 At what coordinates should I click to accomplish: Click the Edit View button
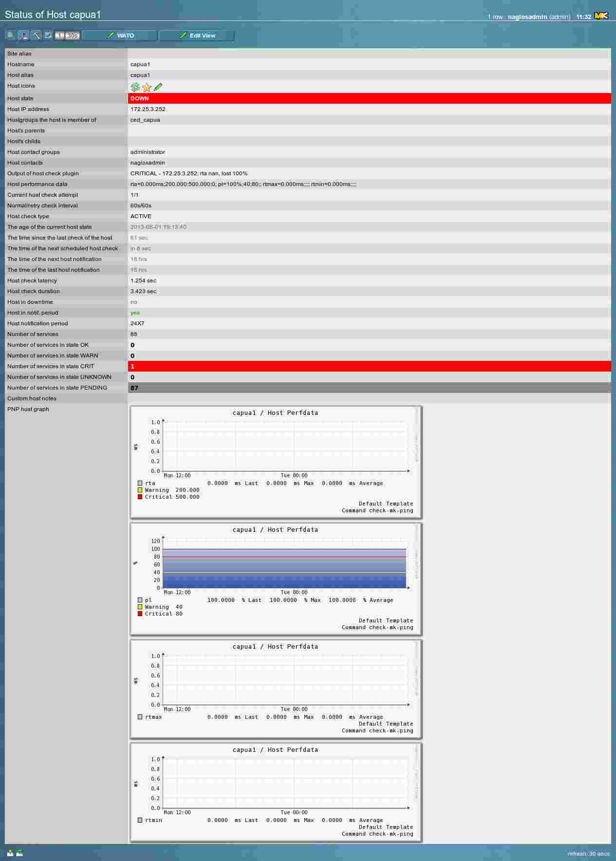click(x=197, y=36)
